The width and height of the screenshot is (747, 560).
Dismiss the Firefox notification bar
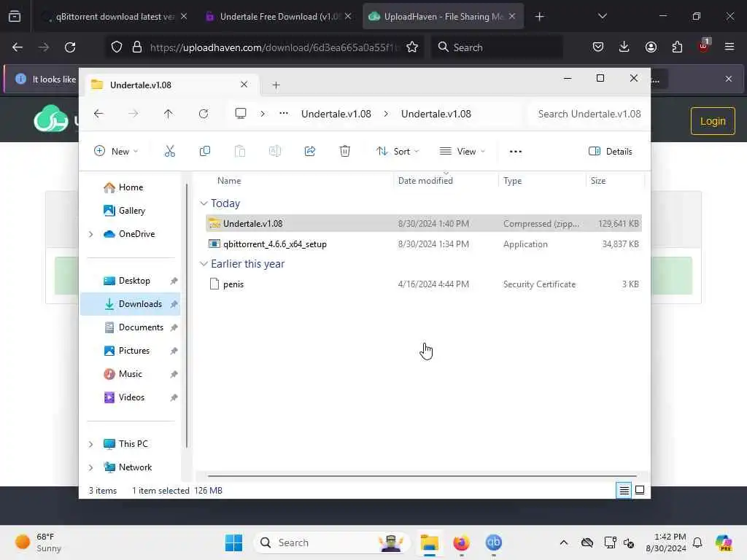(x=729, y=79)
